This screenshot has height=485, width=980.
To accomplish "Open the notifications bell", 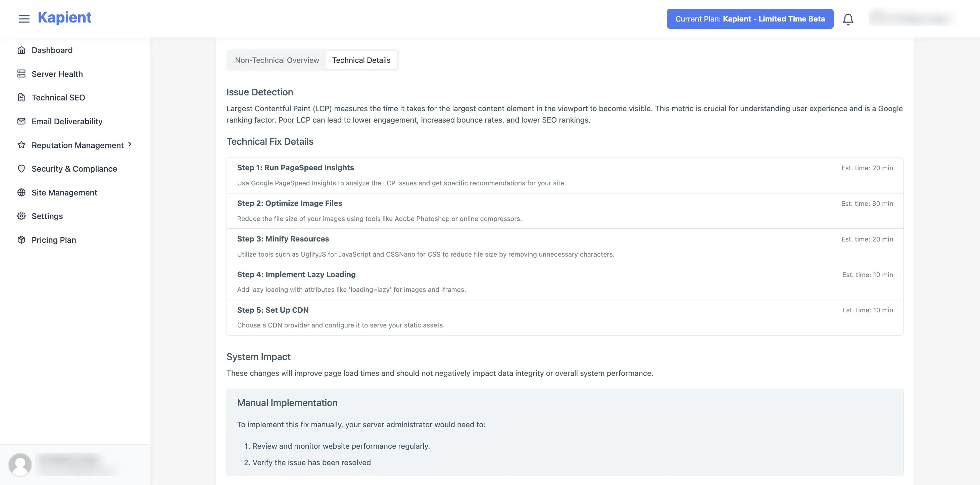I will pos(848,19).
